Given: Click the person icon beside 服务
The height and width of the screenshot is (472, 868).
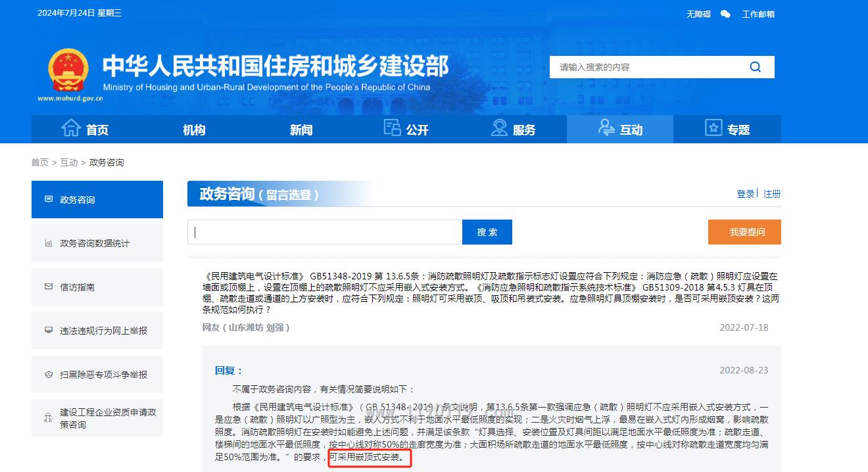Looking at the screenshot, I should pos(499,128).
